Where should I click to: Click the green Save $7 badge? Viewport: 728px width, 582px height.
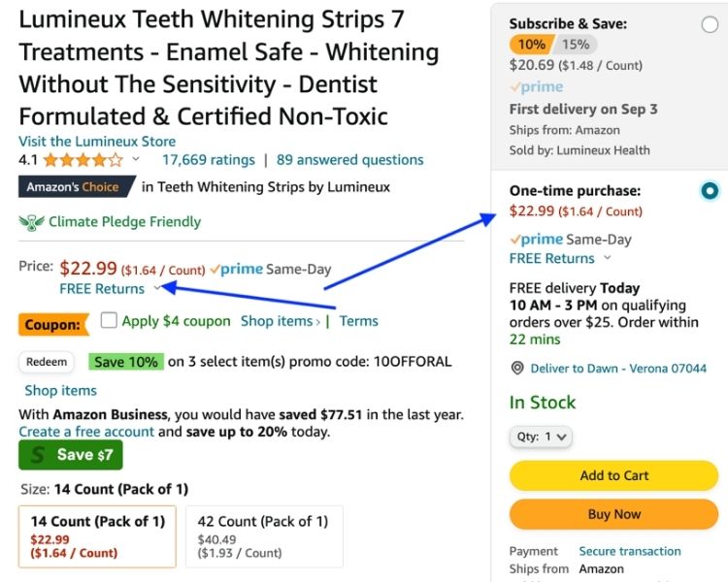[71, 454]
